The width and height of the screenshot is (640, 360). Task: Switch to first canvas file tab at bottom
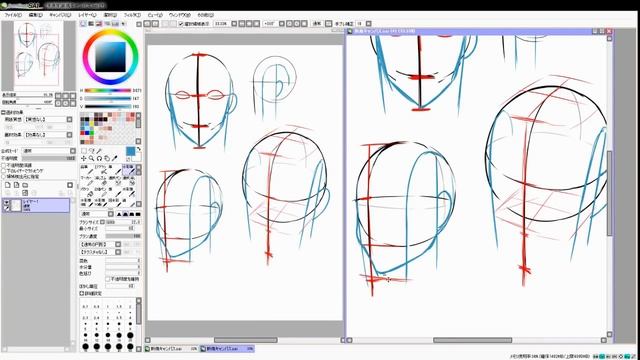(x=171, y=349)
